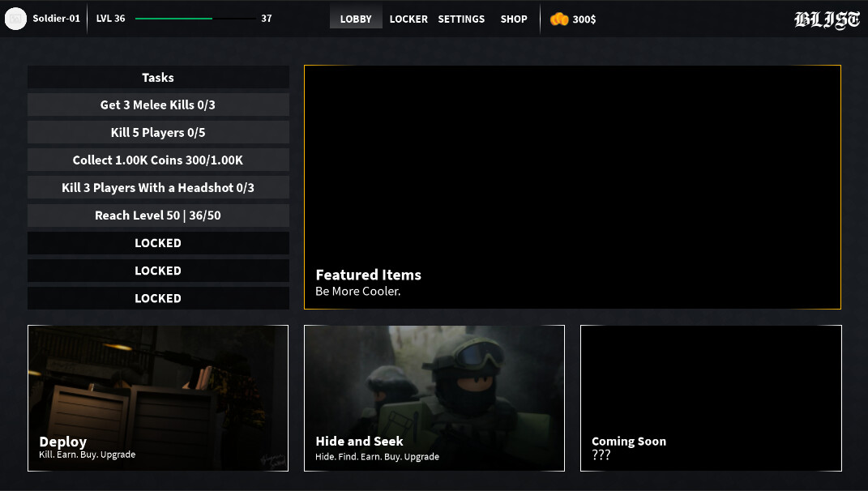Select the LOBBY tab
This screenshot has height=491, width=868.
coord(356,19)
